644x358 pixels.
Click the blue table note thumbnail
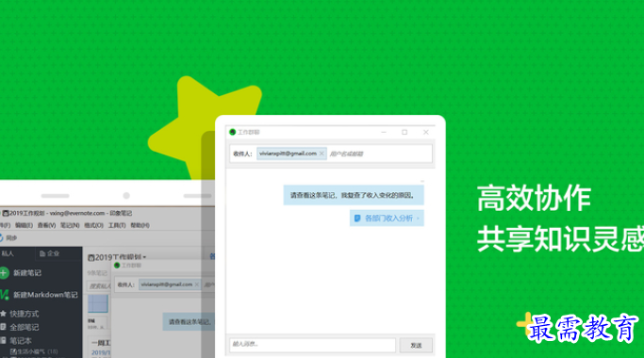(98, 303)
